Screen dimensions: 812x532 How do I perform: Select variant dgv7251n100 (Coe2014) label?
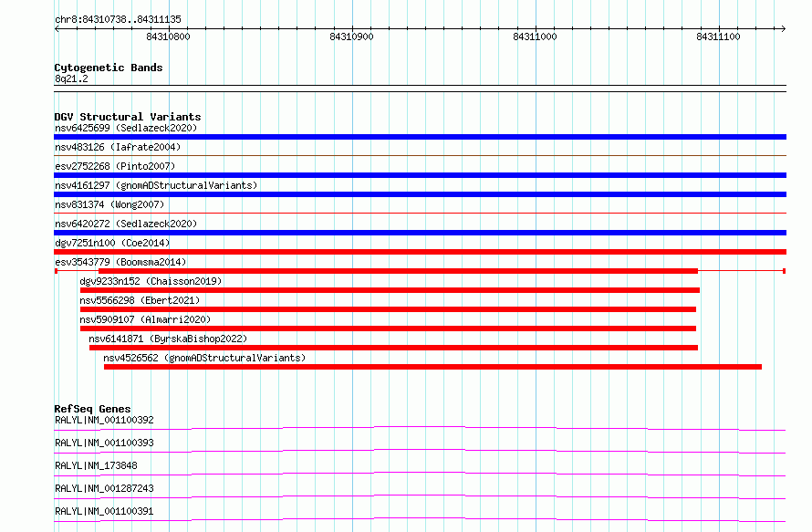pos(112,243)
